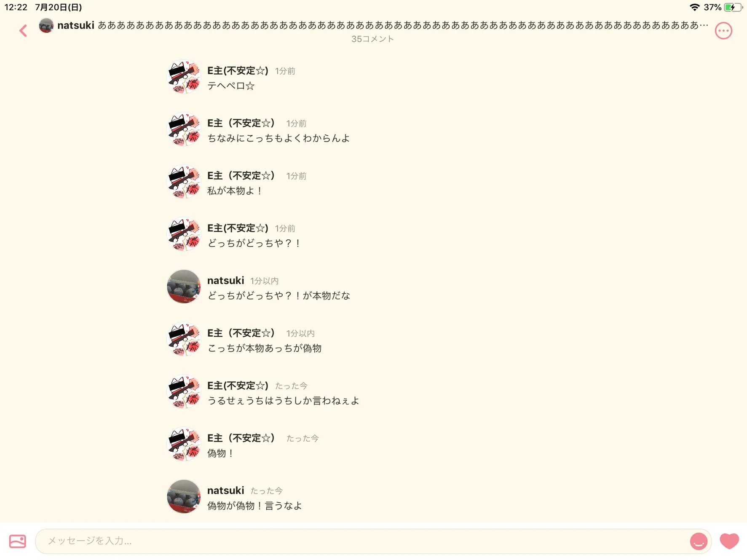Image resolution: width=747 pixels, height=560 pixels.
Task: Open avatar of テヘペロ☆ commenter
Action: tap(184, 77)
